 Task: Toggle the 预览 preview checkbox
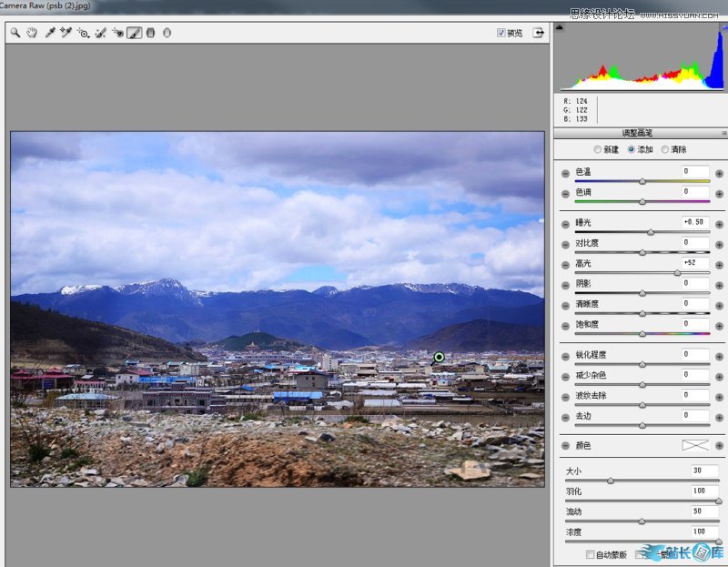pyautogui.click(x=501, y=33)
